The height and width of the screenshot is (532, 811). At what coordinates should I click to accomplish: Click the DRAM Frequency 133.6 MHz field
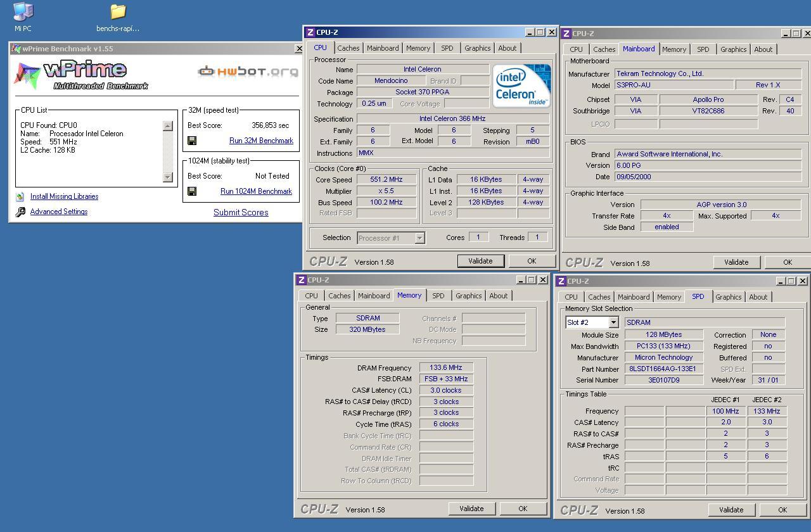446,368
